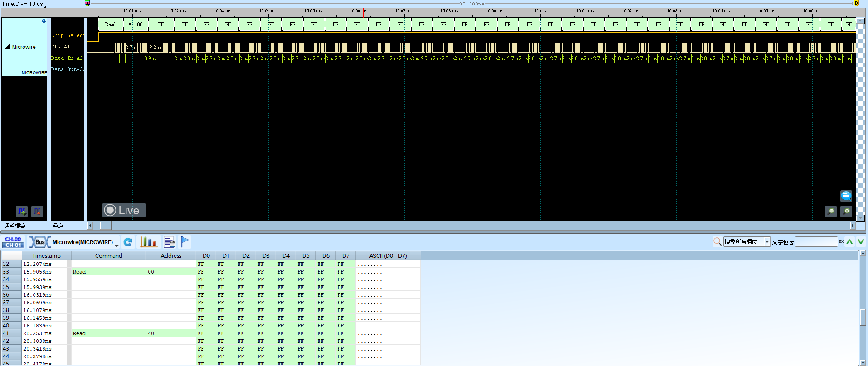The width and height of the screenshot is (868, 366).
Task: Click the Address column header
Action: coord(171,255)
